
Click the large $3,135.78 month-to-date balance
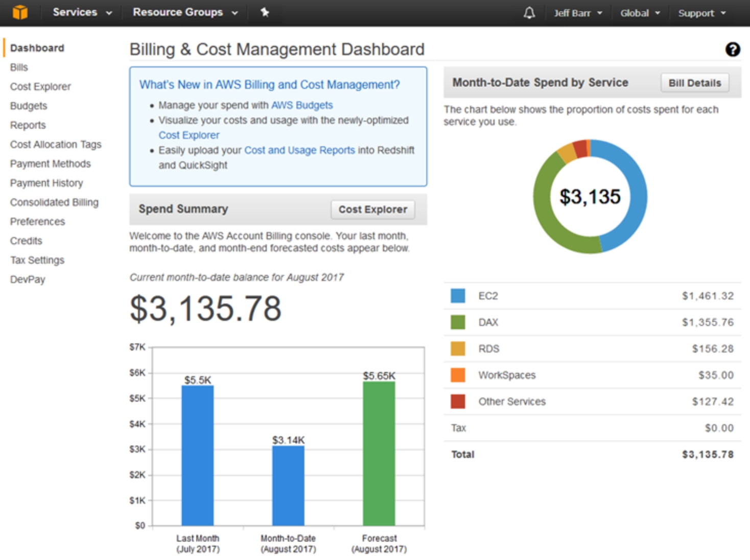click(x=205, y=309)
